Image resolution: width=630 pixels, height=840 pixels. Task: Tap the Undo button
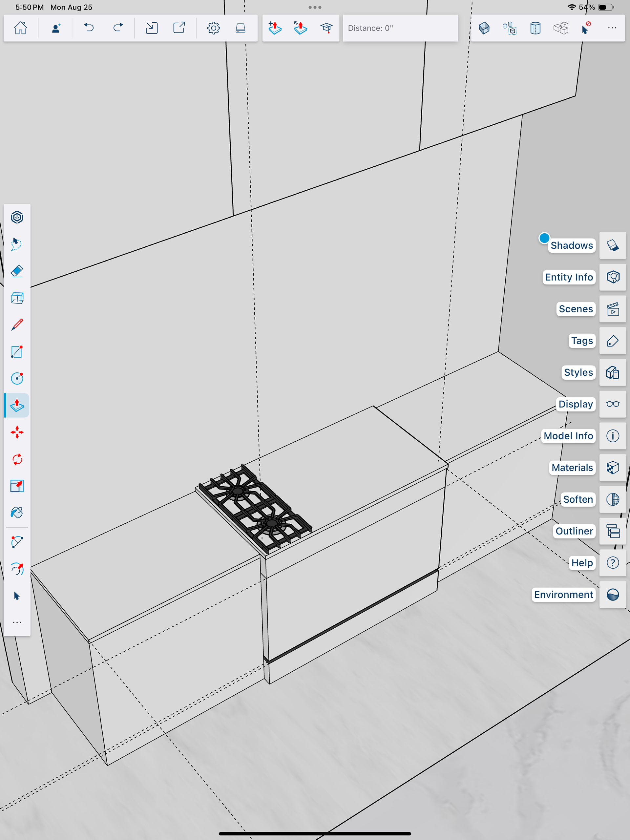89,28
